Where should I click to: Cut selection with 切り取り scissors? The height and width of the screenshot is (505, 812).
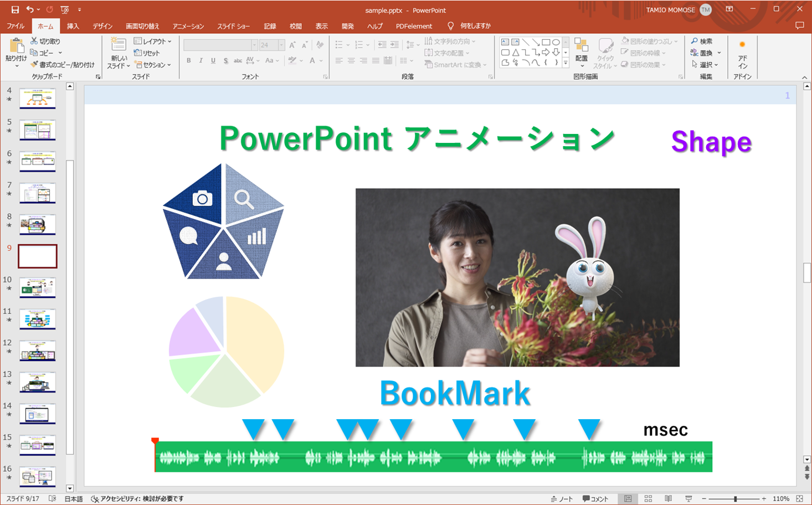45,41
